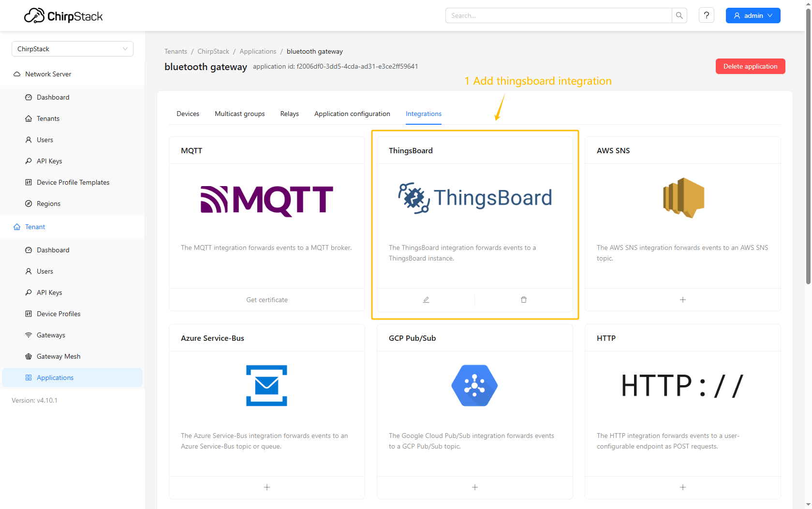This screenshot has height=509, width=812.
Task: Expand the admin user menu
Action: 753,15
